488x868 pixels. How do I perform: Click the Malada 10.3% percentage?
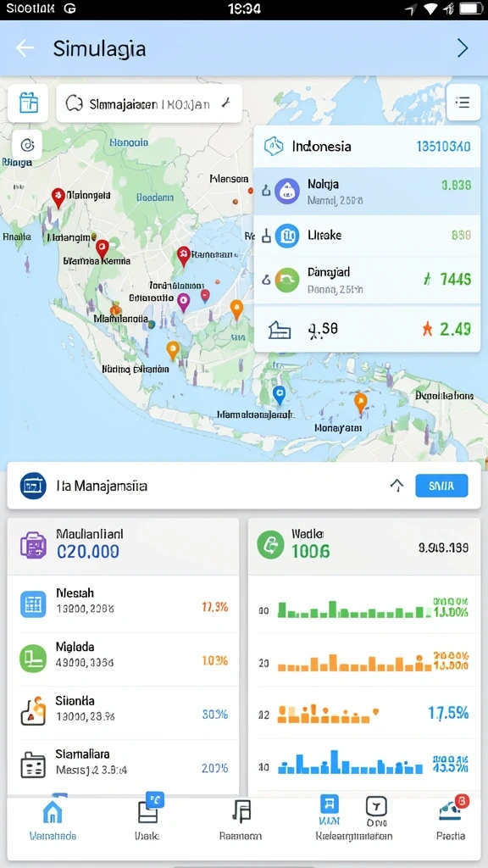point(214,660)
